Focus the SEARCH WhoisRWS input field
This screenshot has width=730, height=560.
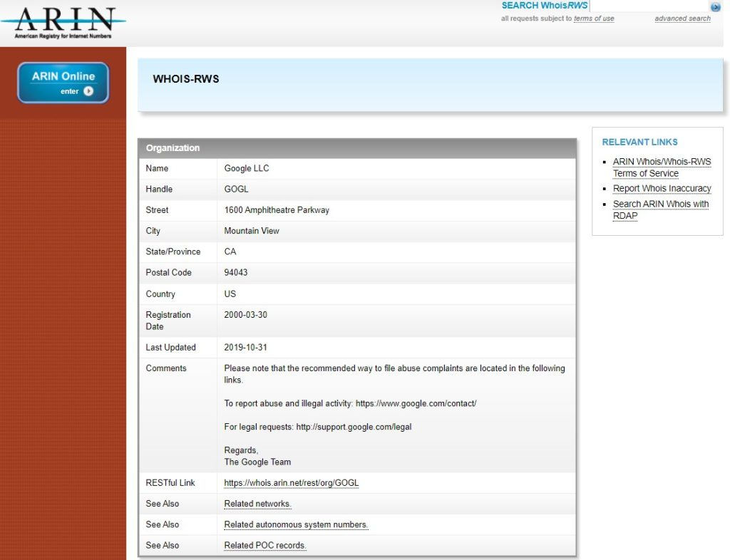click(649, 6)
